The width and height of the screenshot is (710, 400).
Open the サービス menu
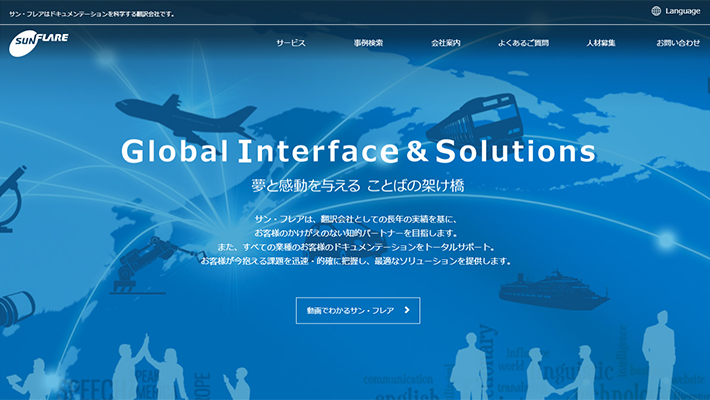(x=291, y=43)
